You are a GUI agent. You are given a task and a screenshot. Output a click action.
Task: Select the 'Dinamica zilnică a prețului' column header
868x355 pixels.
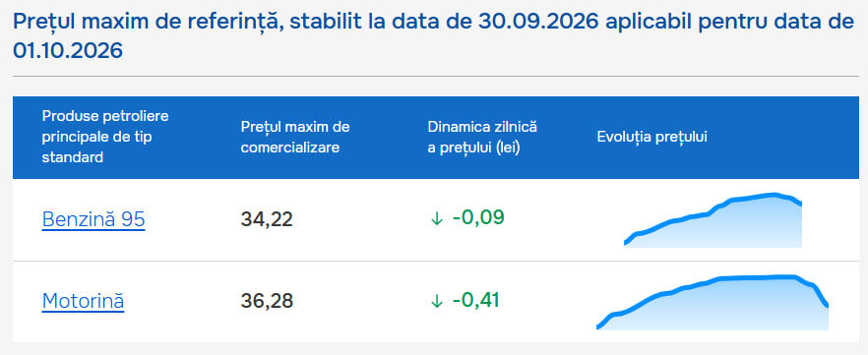(482, 137)
